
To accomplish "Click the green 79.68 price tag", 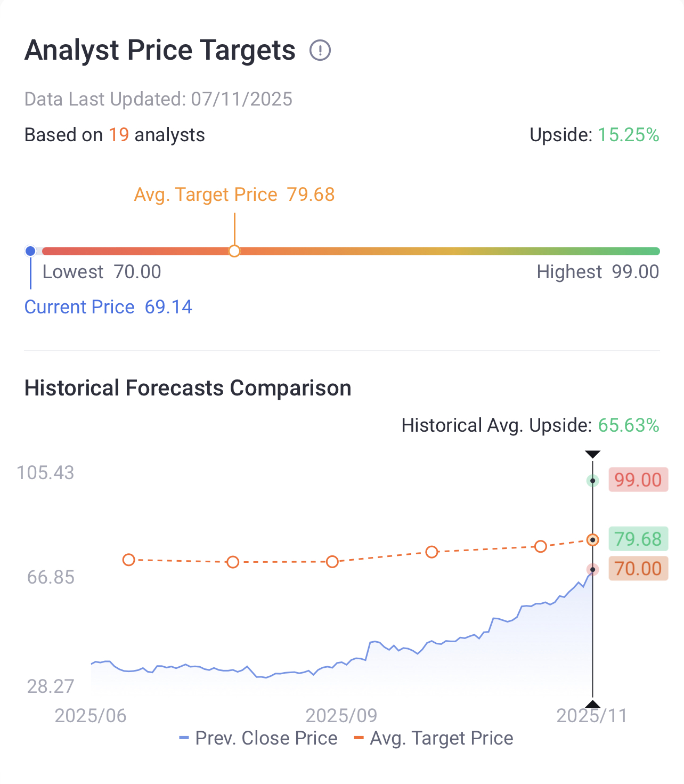I will click(x=638, y=539).
